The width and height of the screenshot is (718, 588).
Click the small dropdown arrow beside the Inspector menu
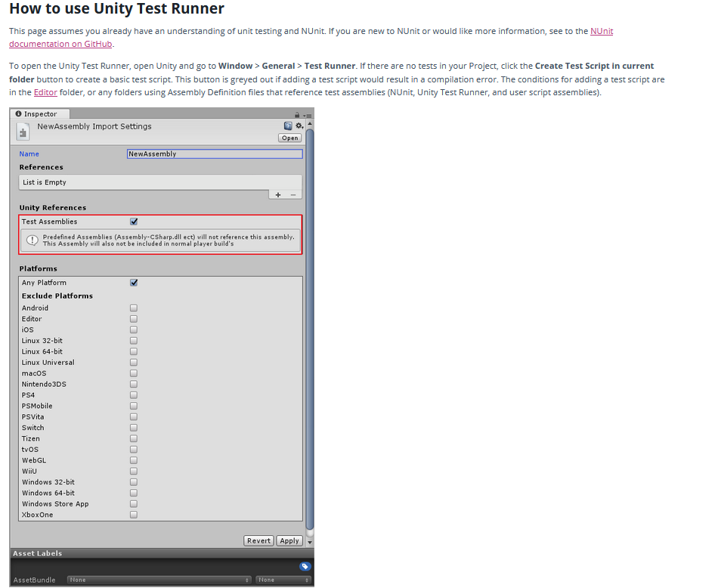pos(305,115)
